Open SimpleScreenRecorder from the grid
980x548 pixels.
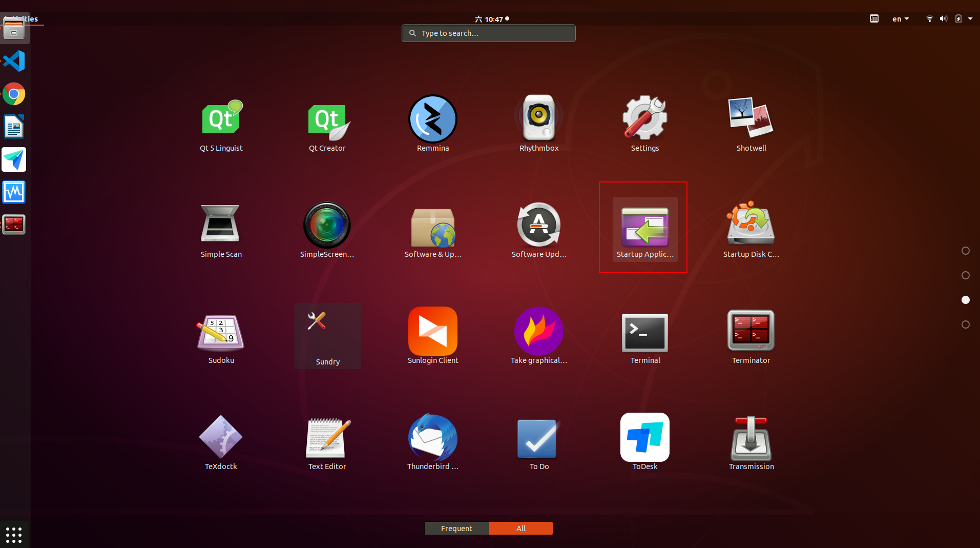[x=327, y=226]
